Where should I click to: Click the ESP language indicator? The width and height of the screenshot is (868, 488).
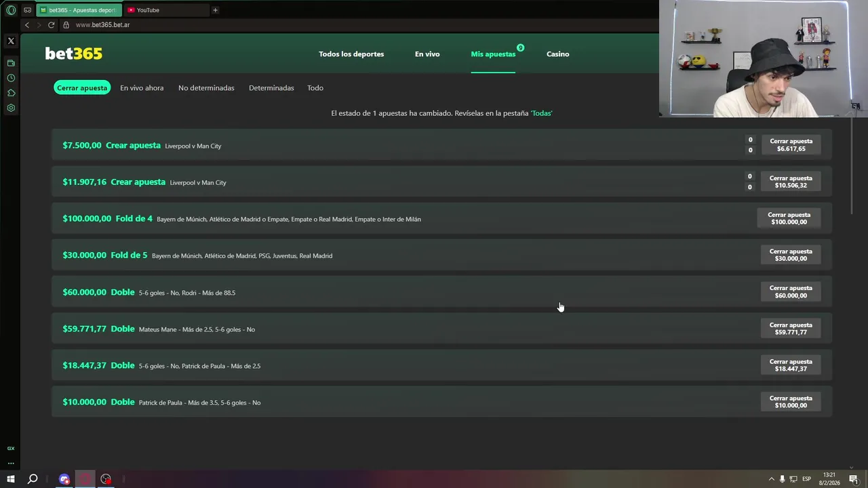807,479
